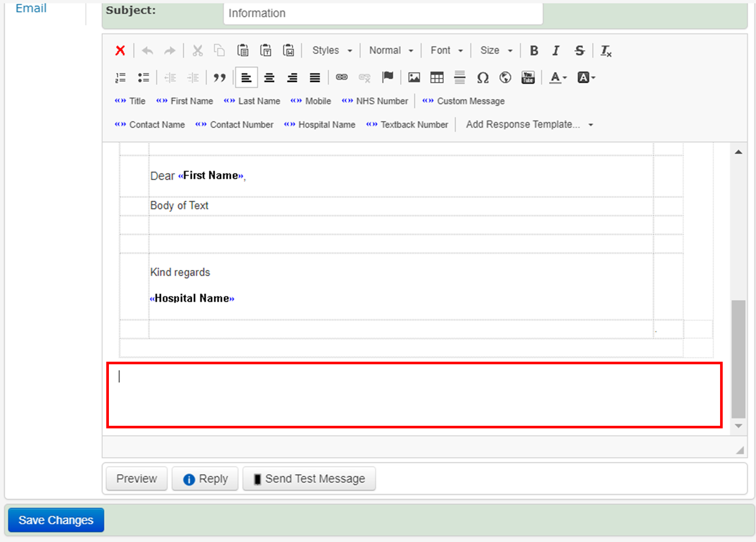Insert an image via the image icon
This screenshot has width=756, height=542.
[414, 78]
